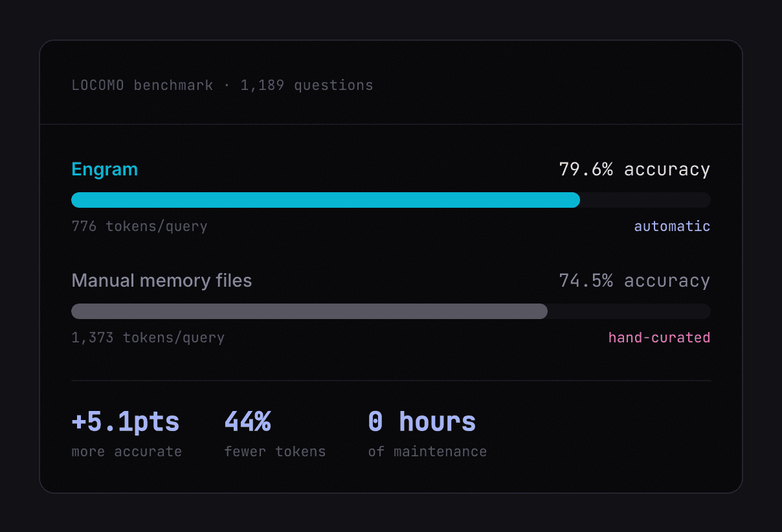Select the 776 tokens/query text
Viewport: 782px width, 532px height.
(139, 227)
